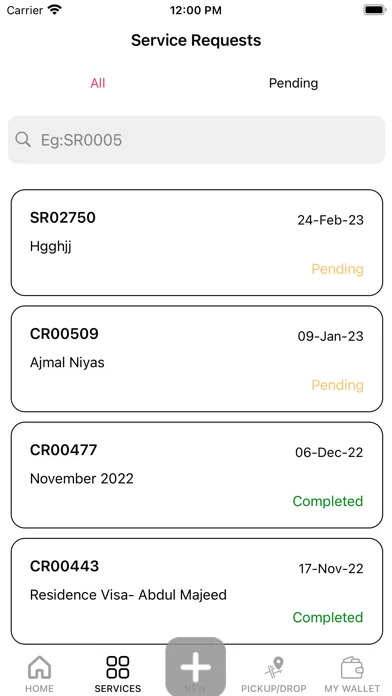Viewport: 392px width, 696px height.
Task: Focus the Eg:SR0005 search field
Action: pos(196,140)
